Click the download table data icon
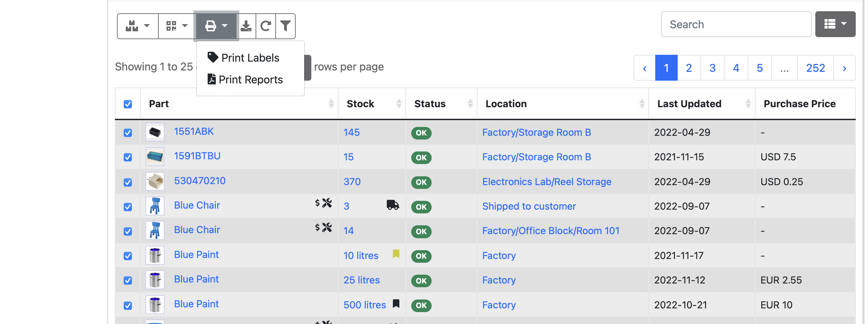Screen dimensions: 868x324 (x=246, y=26)
